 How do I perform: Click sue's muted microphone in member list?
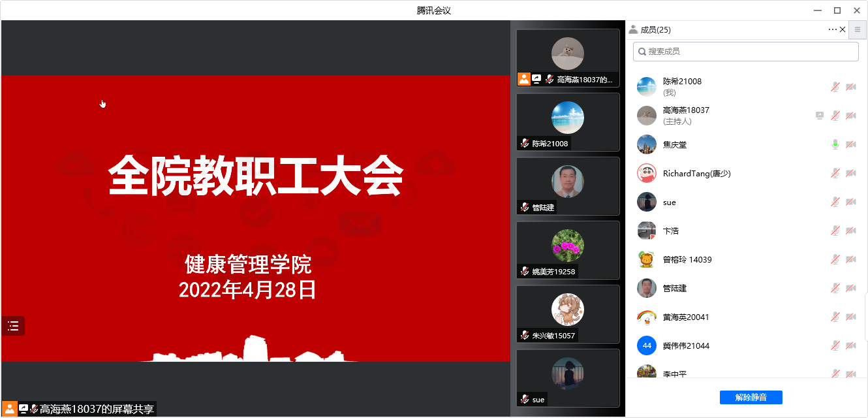(835, 202)
